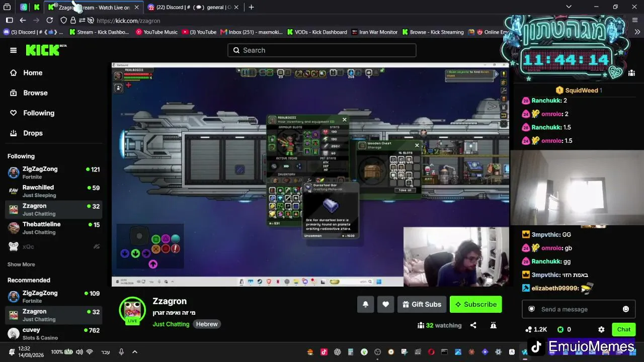
Task: Open the green Kicks balance icon
Action: pyautogui.click(x=560, y=330)
